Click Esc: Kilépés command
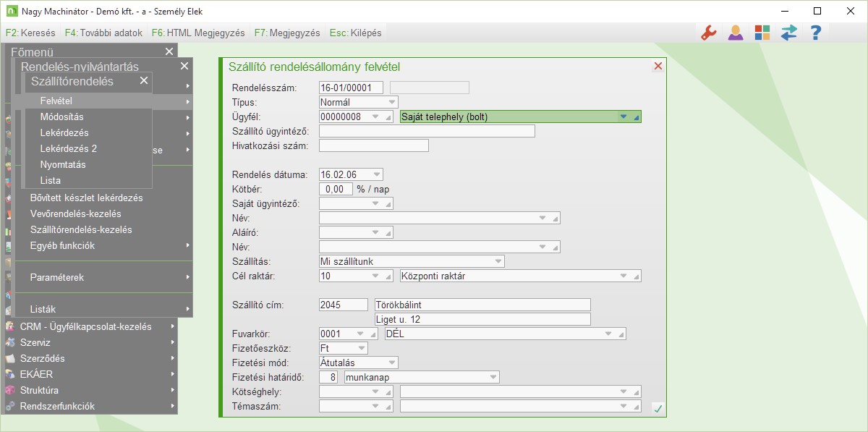This screenshot has width=868, height=432. tap(355, 33)
